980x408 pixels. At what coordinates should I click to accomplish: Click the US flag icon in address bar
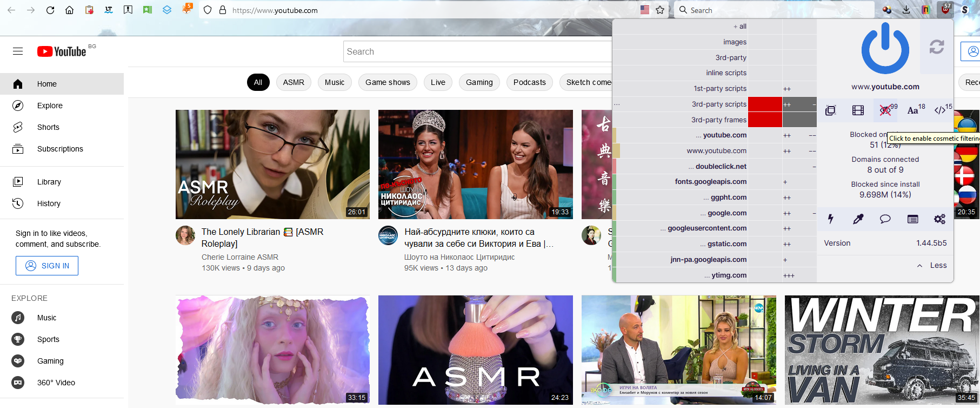645,10
